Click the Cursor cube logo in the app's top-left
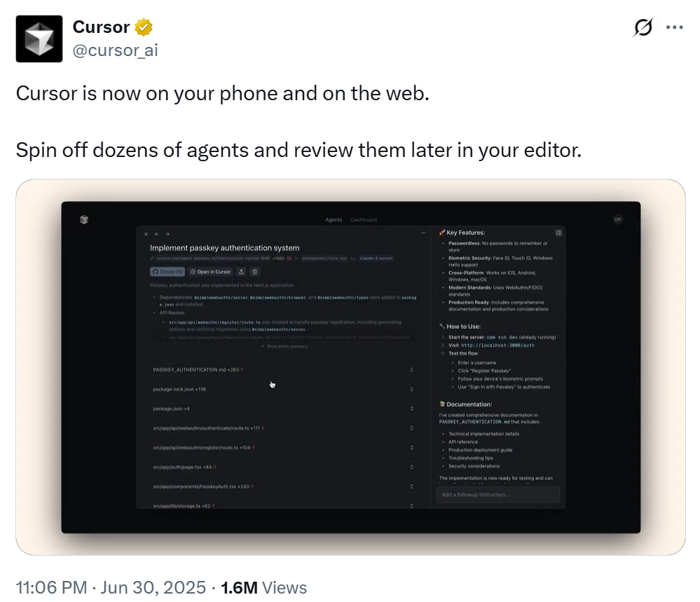This screenshot has width=700, height=602. click(x=84, y=219)
